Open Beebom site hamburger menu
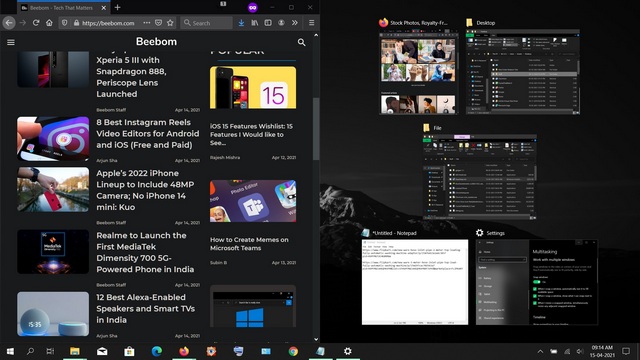 click(x=11, y=42)
